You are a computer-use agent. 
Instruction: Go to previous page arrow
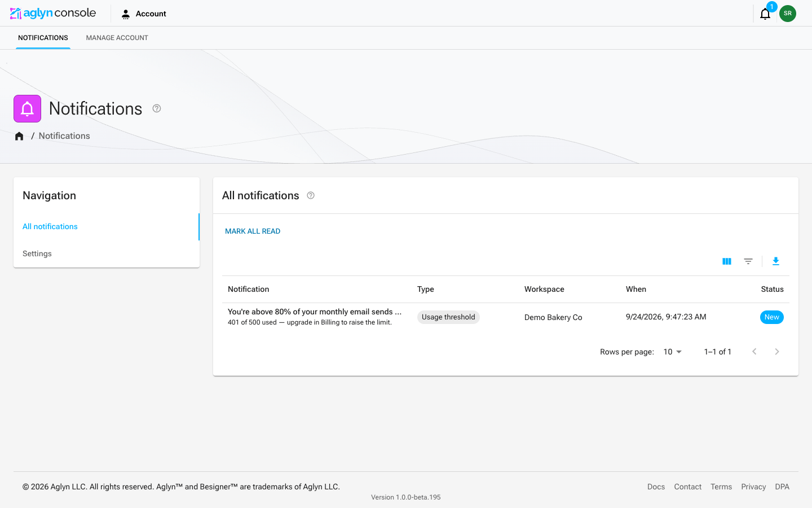click(x=754, y=352)
